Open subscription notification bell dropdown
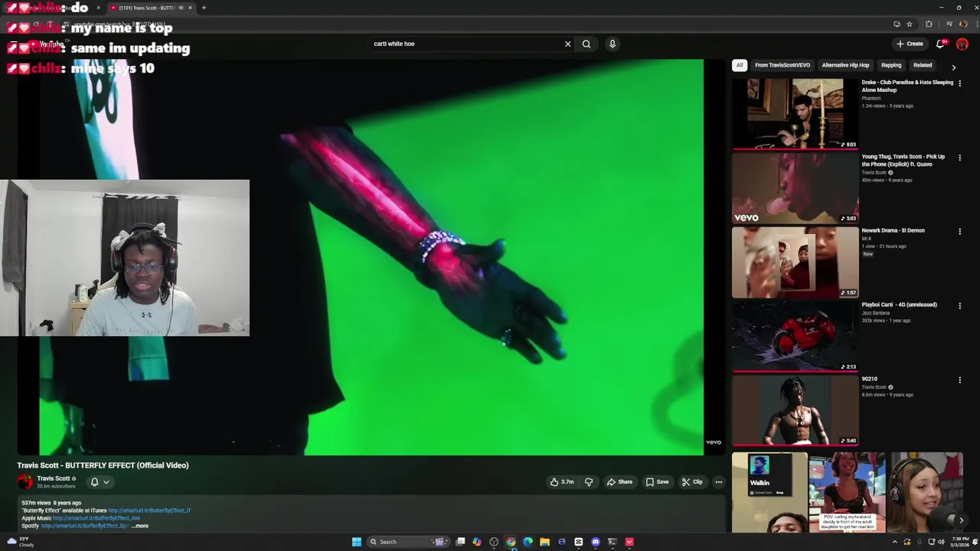 click(100, 482)
